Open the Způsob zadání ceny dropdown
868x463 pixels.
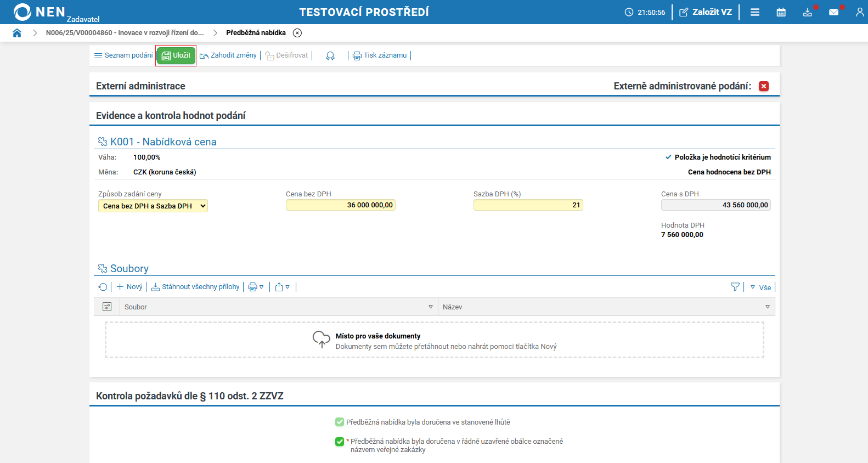click(153, 206)
